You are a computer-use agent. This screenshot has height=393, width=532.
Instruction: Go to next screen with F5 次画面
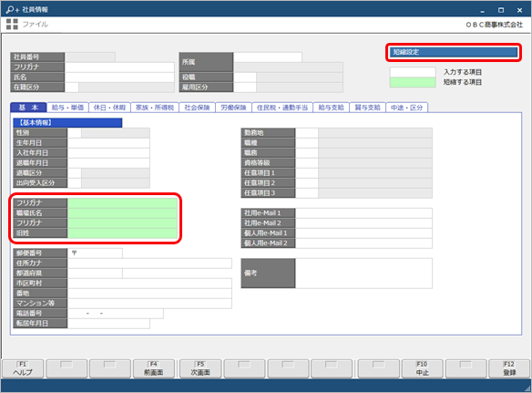pos(200,368)
